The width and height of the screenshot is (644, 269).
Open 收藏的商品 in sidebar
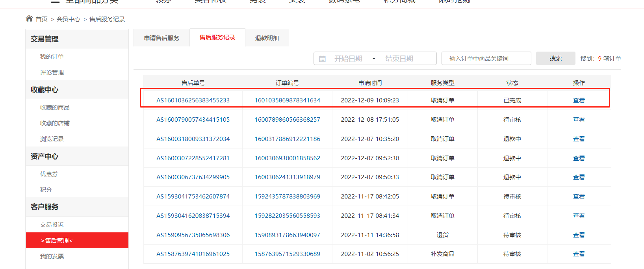[55, 108]
